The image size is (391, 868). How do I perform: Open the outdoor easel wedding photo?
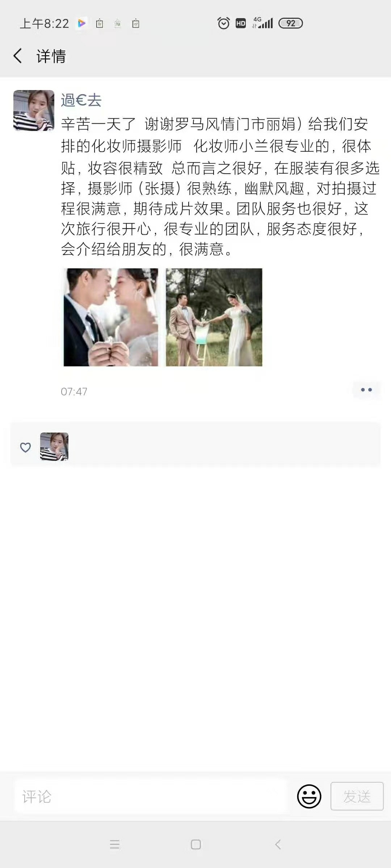[x=214, y=317]
